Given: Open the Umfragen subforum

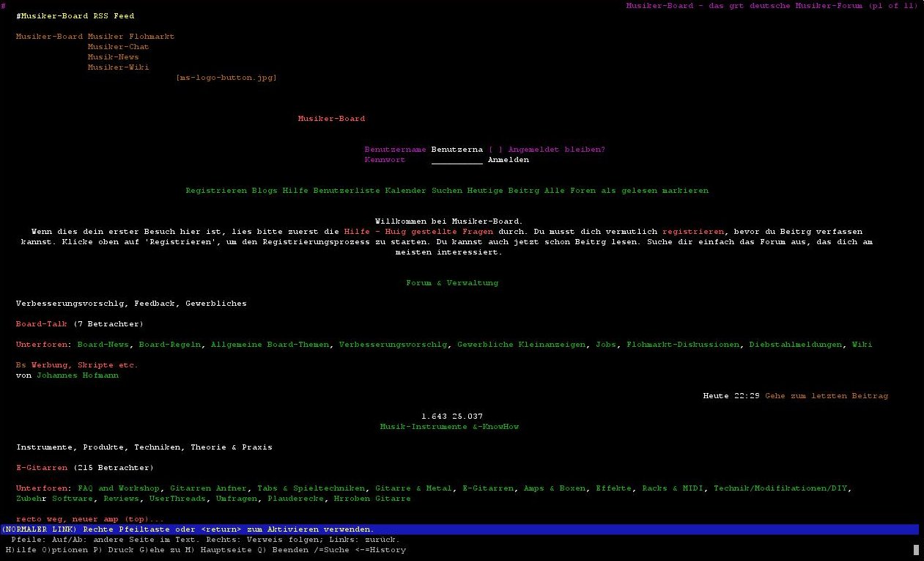Looking at the screenshot, I should point(237,499).
